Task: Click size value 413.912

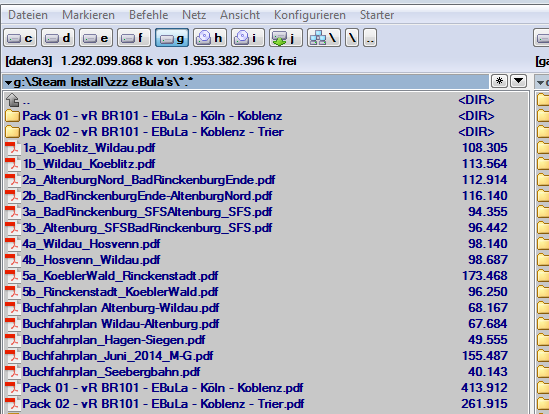Action: coord(484,388)
